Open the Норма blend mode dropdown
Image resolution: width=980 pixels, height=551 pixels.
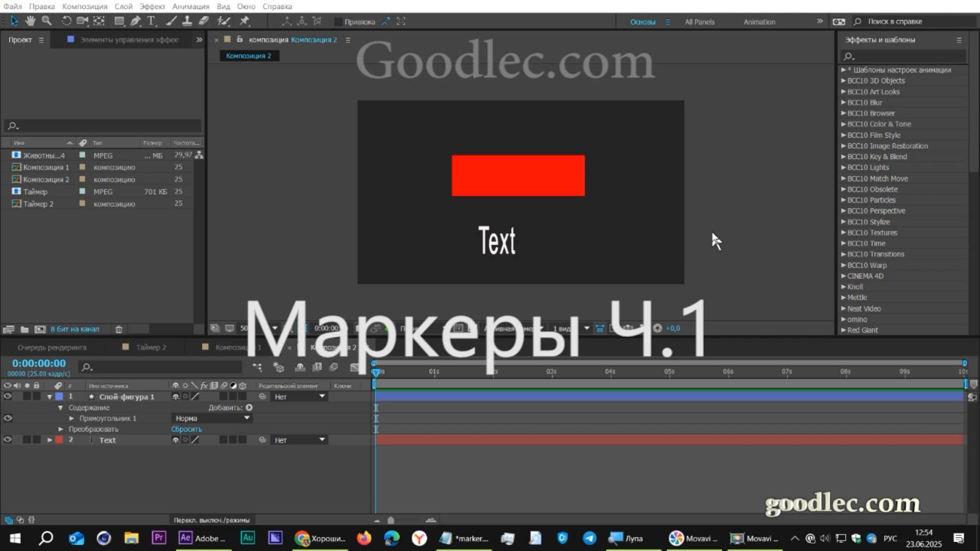coord(211,418)
